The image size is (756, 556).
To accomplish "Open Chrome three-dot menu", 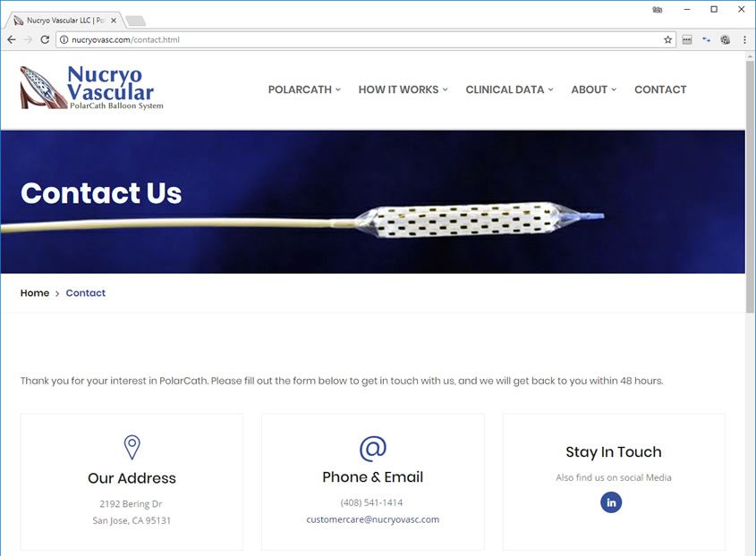I will pos(744,39).
